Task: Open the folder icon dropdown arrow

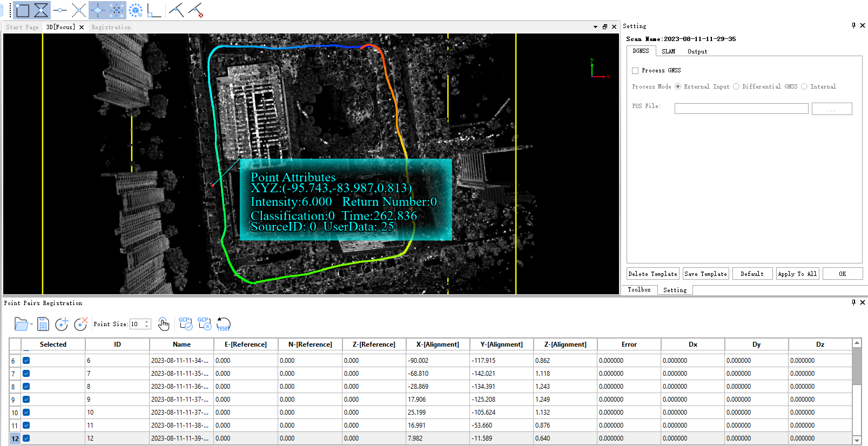Action: (32, 325)
